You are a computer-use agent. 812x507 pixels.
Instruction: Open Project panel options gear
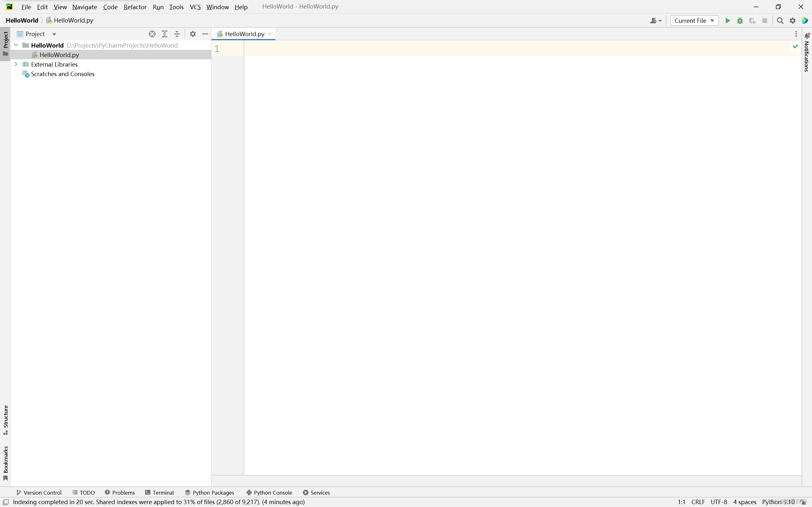193,34
